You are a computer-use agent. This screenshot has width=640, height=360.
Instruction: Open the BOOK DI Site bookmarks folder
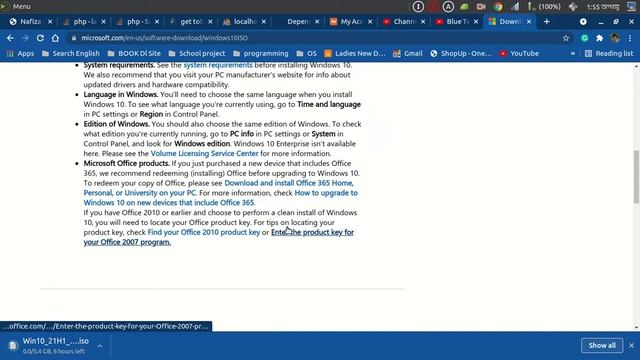coord(134,53)
